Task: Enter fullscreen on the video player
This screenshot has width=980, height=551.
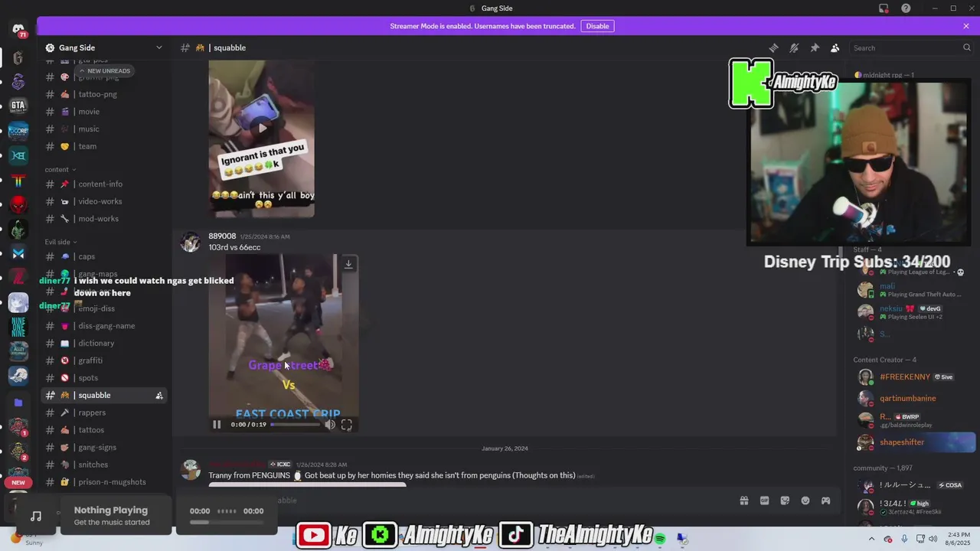Action: point(347,424)
